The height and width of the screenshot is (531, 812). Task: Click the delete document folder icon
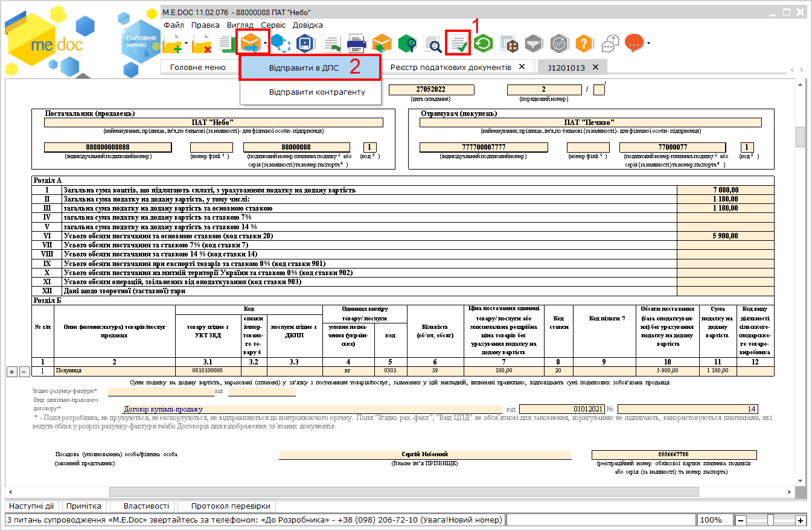201,43
